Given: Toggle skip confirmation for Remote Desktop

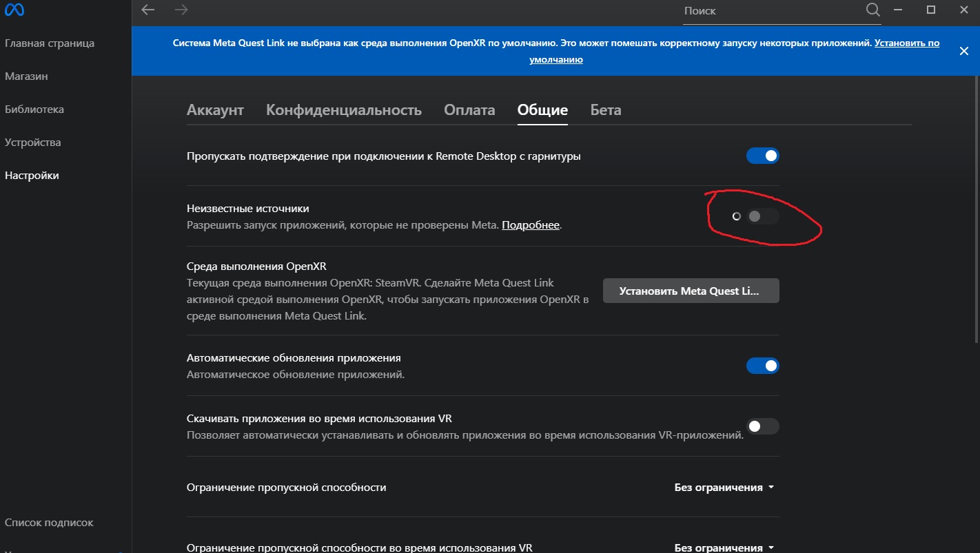Looking at the screenshot, I should pyautogui.click(x=763, y=156).
